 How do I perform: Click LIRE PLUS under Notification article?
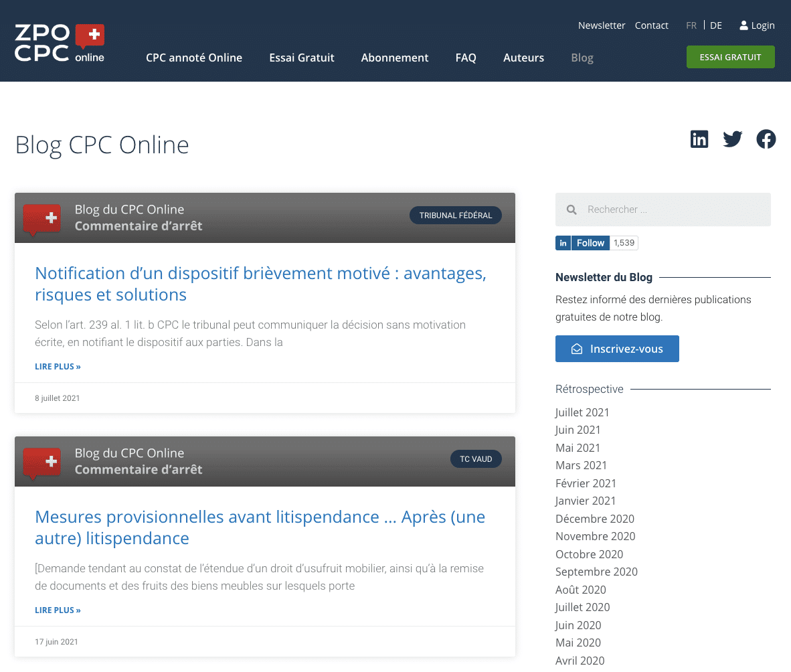pyautogui.click(x=58, y=366)
